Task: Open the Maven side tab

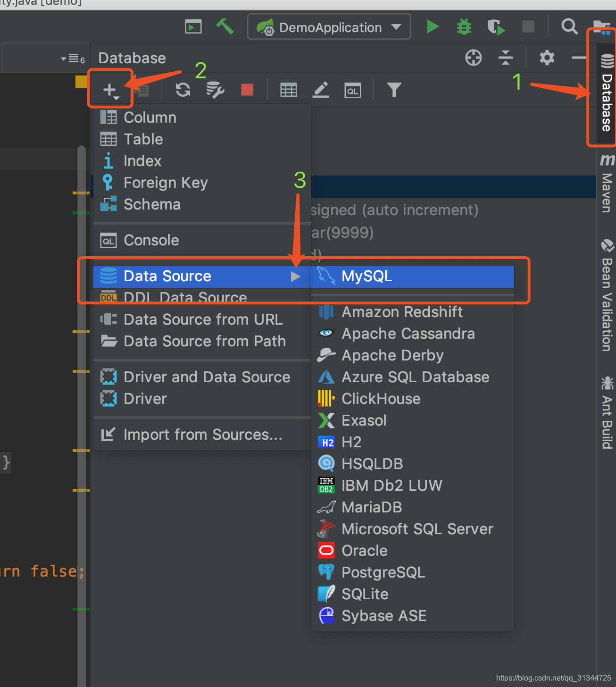Action: (607, 183)
